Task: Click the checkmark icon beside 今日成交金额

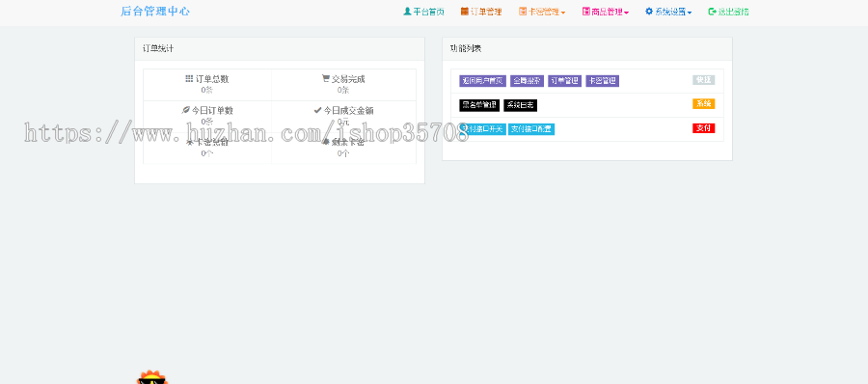Action: point(317,110)
